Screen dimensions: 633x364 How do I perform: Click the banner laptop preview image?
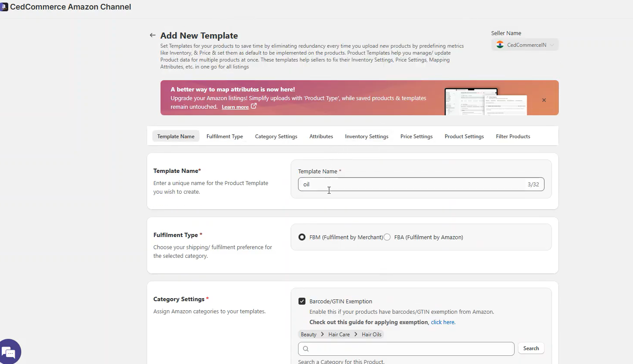485,101
